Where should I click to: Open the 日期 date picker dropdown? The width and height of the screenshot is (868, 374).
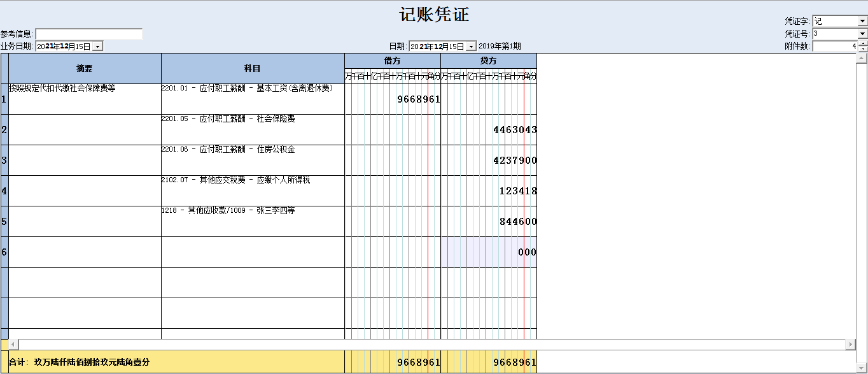[471, 47]
